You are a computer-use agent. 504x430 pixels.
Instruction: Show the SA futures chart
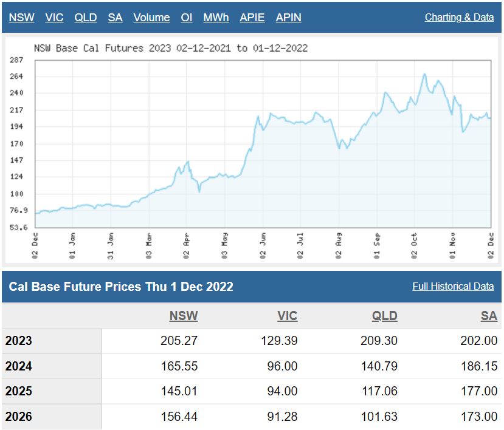coord(115,18)
